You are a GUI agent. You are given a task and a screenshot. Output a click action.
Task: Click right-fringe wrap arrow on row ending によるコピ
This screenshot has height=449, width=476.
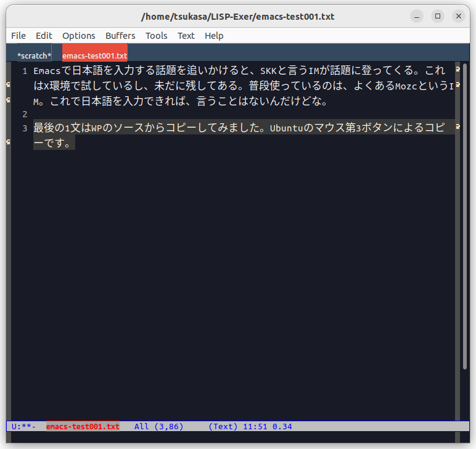(458, 126)
